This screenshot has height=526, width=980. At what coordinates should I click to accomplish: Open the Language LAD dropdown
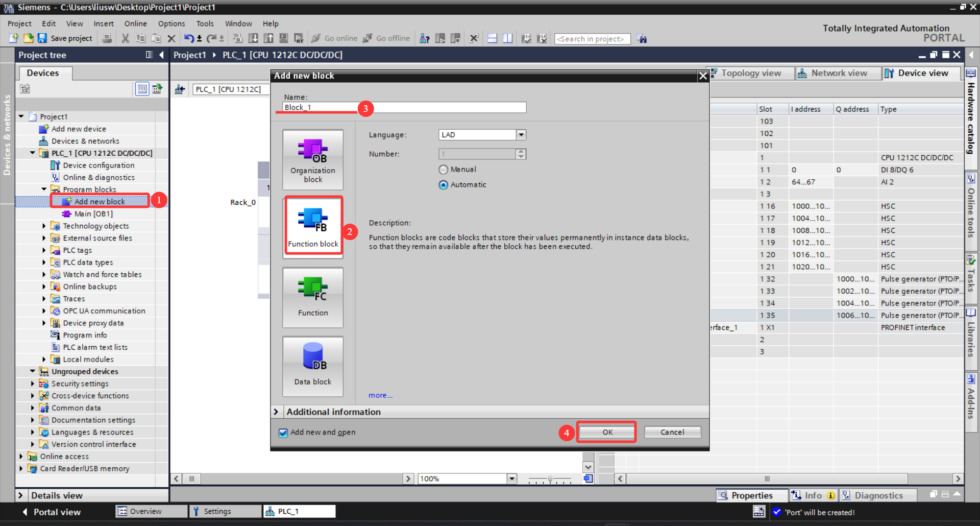(x=521, y=135)
